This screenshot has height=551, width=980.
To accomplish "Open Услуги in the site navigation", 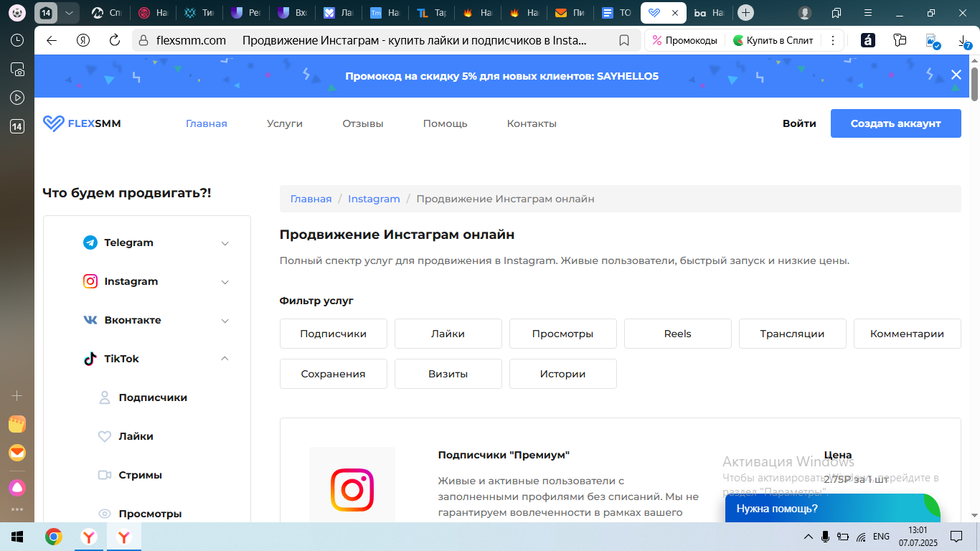I will [x=285, y=123].
